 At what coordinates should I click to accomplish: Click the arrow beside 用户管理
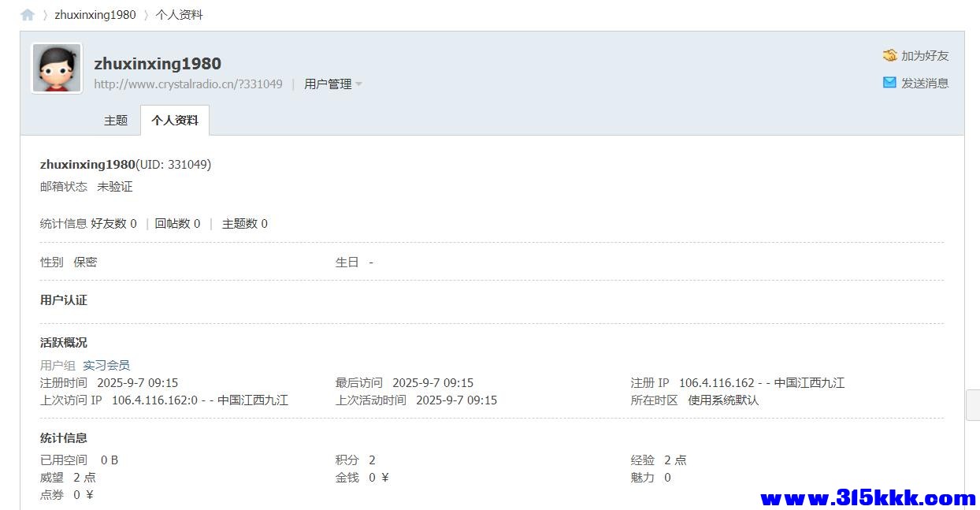(359, 84)
